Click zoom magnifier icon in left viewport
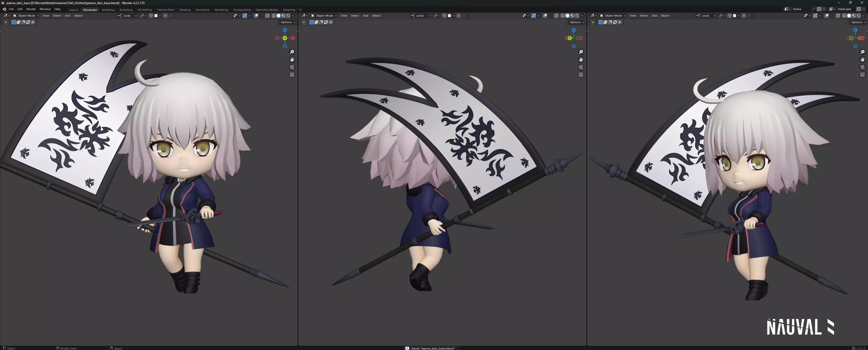Image resolution: width=868 pixels, height=350 pixels. click(x=292, y=52)
